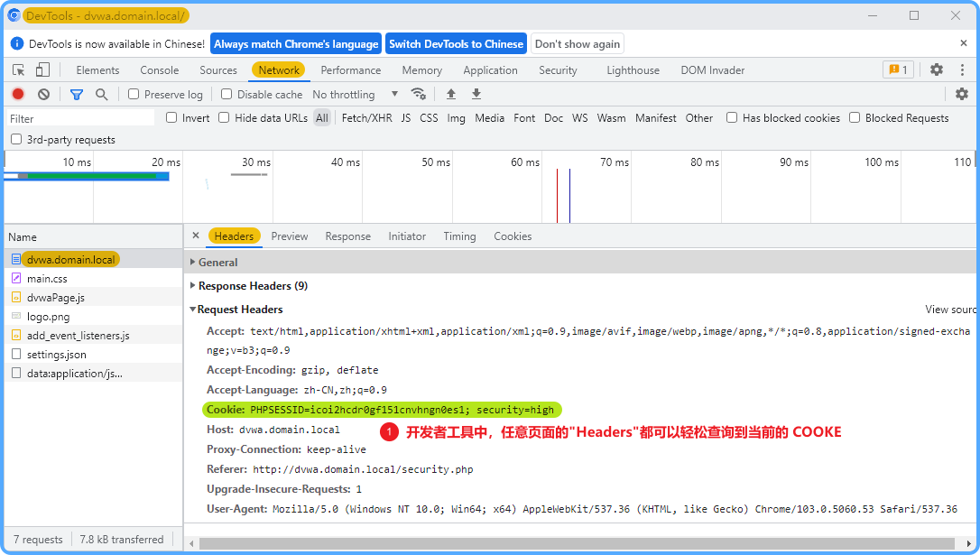Check Has blocked cookies checkbox

pos(732,117)
